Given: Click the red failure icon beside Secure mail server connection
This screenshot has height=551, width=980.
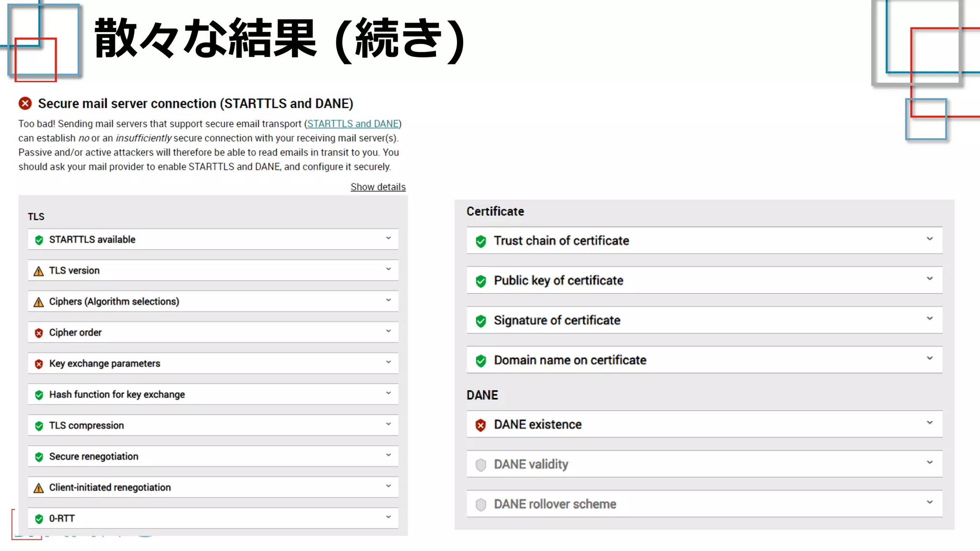Looking at the screenshot, I should [x=25, y=103].
